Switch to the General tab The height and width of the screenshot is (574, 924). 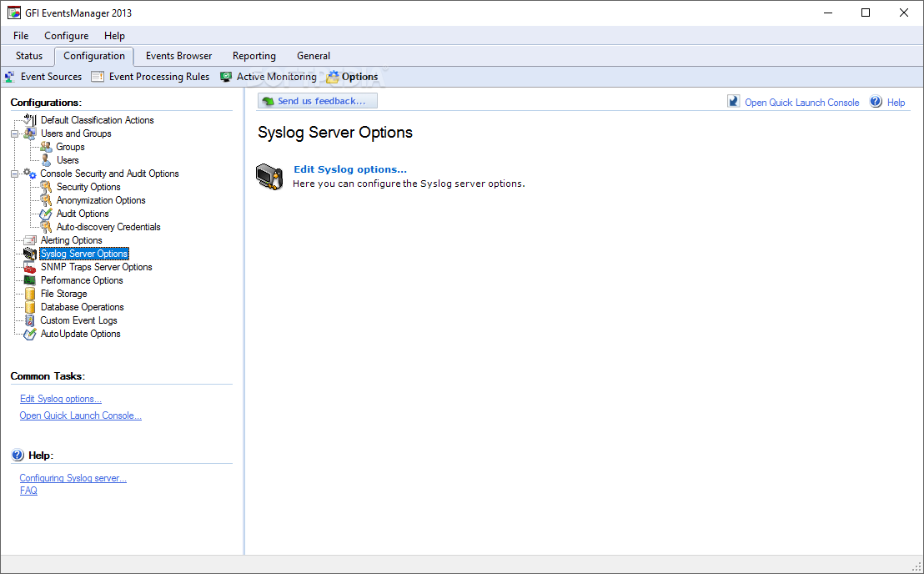click(x=314, y=56)
